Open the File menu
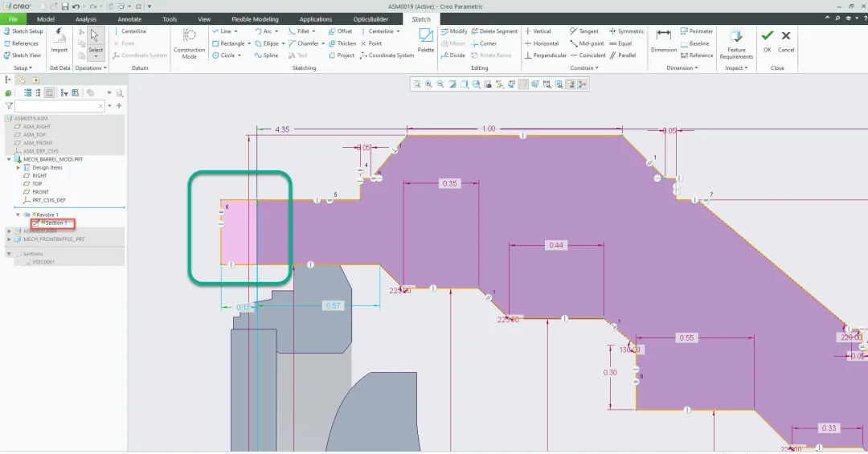This screenshot has width=868, height=454. pos(13,19)
